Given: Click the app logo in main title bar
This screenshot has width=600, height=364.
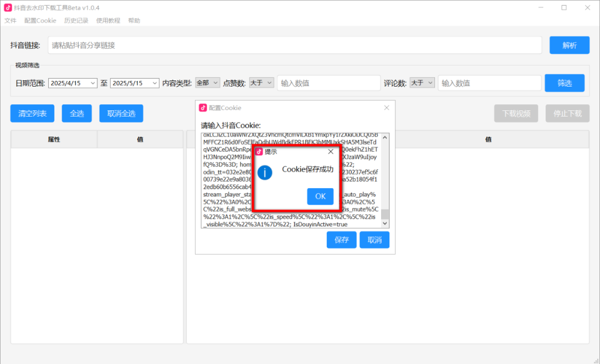Looking at the screenshot, I should 8,8.
